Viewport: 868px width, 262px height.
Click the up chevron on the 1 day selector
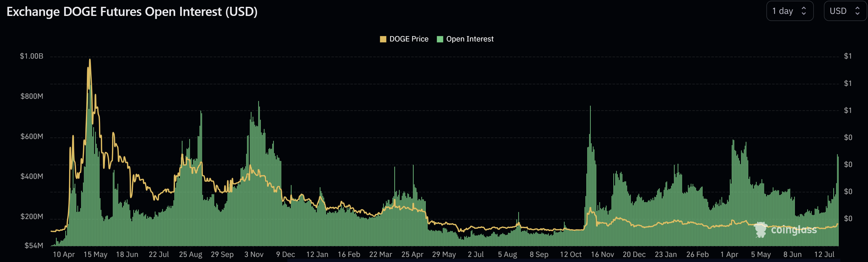[x=805, y=8]
